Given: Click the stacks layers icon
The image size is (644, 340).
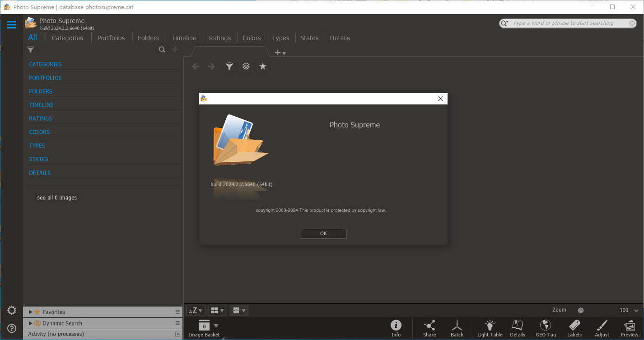Looking at the screenshot, I should click(246, 66).
